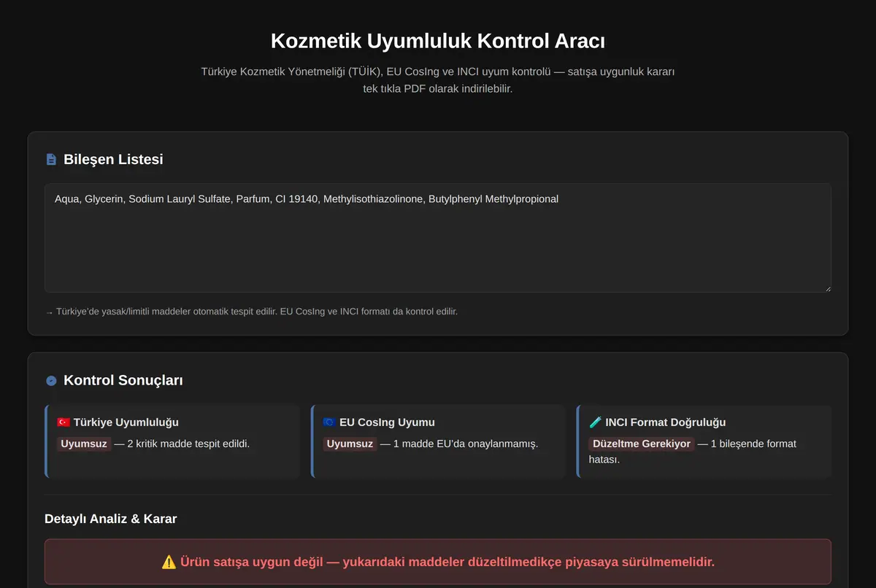This screenshot has width=876, height=588.
Task: Click the document icon beside Bileşen Listesi
Action: point(50,159)
